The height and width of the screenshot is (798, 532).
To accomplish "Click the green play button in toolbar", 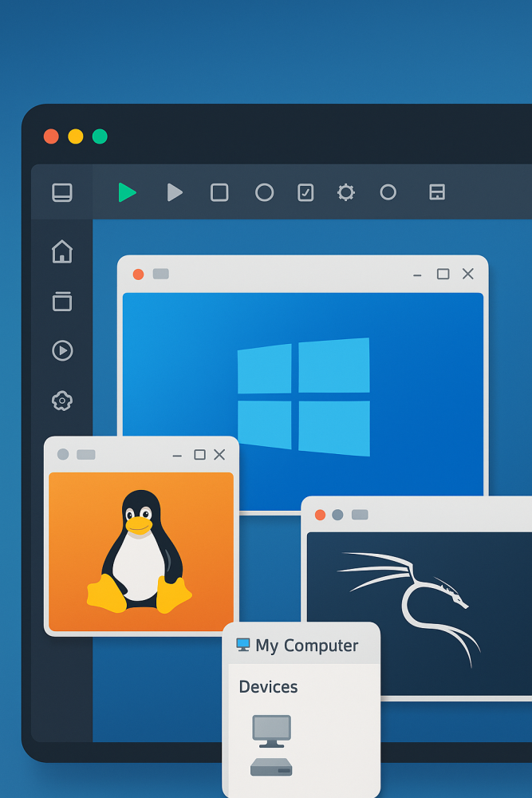I will pos(127,192).
